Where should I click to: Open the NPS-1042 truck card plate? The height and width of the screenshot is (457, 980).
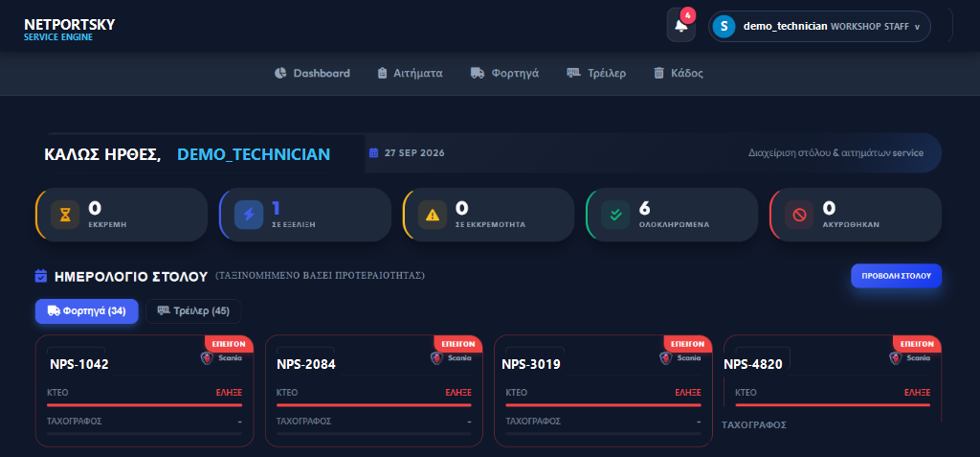click(x=79, y=364)
